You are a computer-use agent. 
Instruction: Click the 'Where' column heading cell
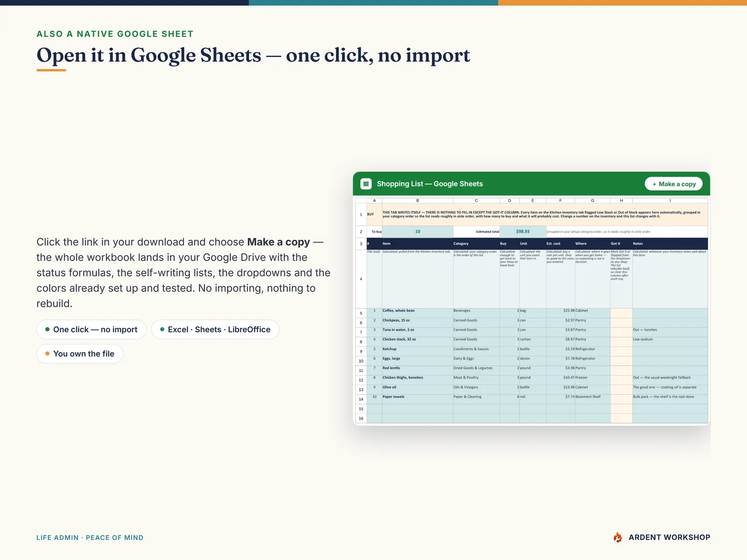tap(592, 244)
